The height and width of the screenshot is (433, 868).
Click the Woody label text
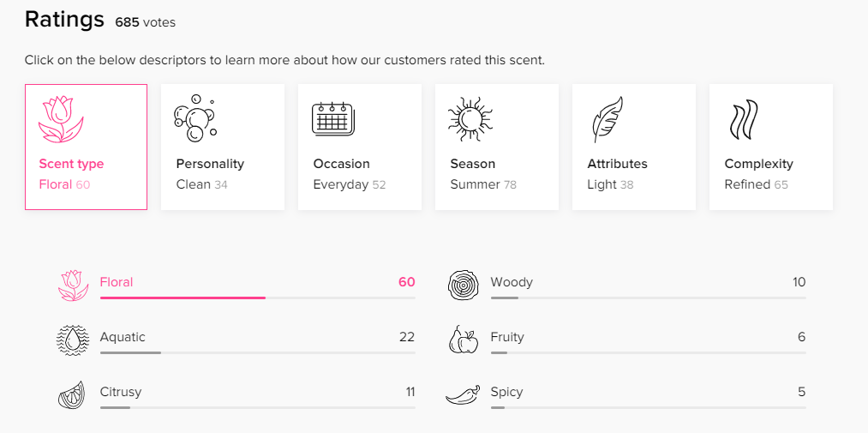coord(512,282)
